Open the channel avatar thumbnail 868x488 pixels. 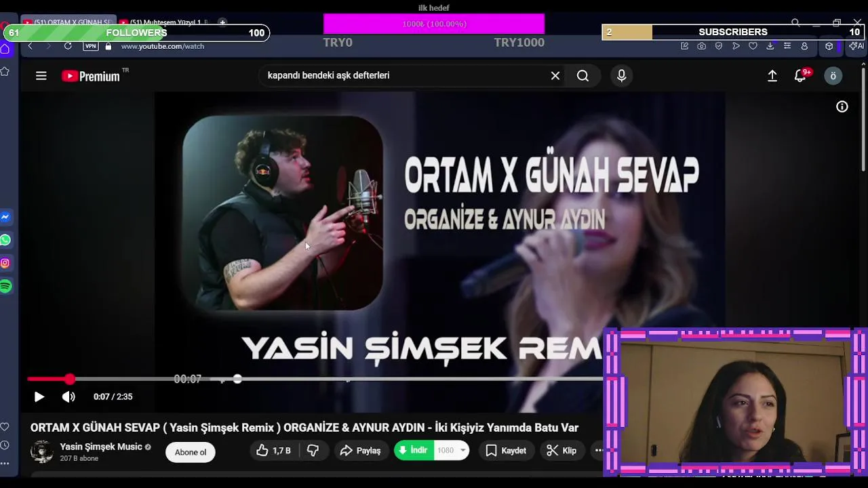pyautogui.click(x=41, y=452)
